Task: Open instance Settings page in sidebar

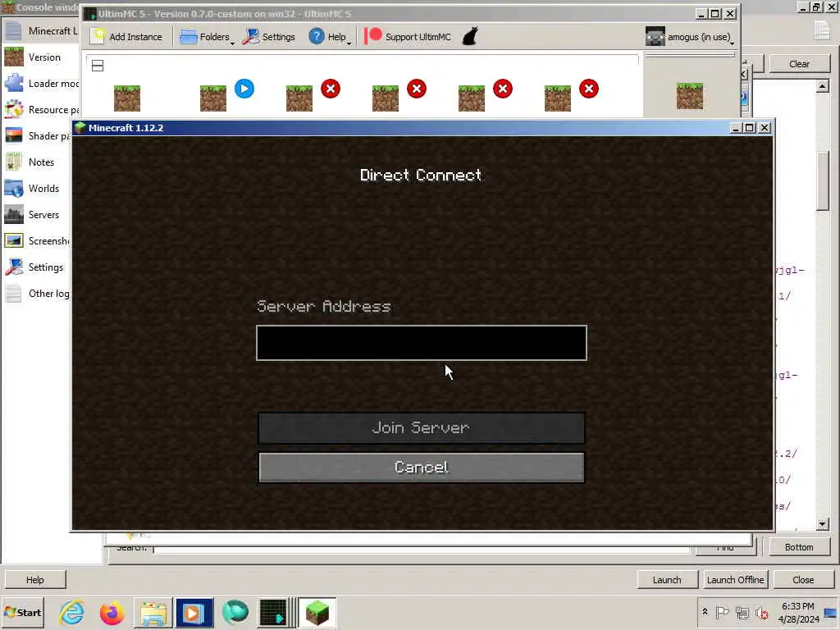Action: pos(35,267)
